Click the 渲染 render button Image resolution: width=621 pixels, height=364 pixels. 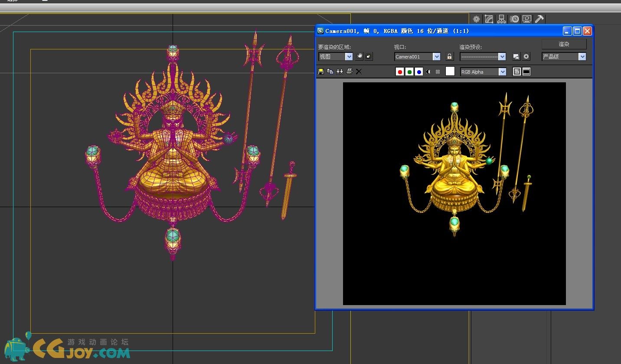[x=564, y=44]
